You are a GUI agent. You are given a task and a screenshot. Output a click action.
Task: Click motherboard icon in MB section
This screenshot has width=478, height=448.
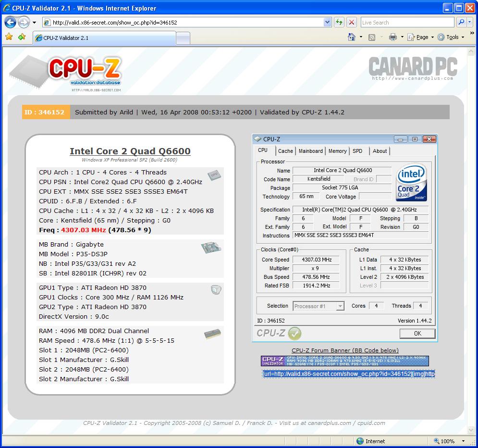[211, 248]
